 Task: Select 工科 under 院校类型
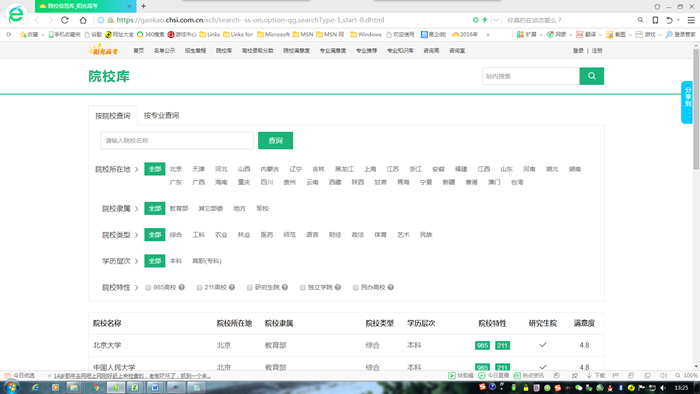click(x=199, y=235)
